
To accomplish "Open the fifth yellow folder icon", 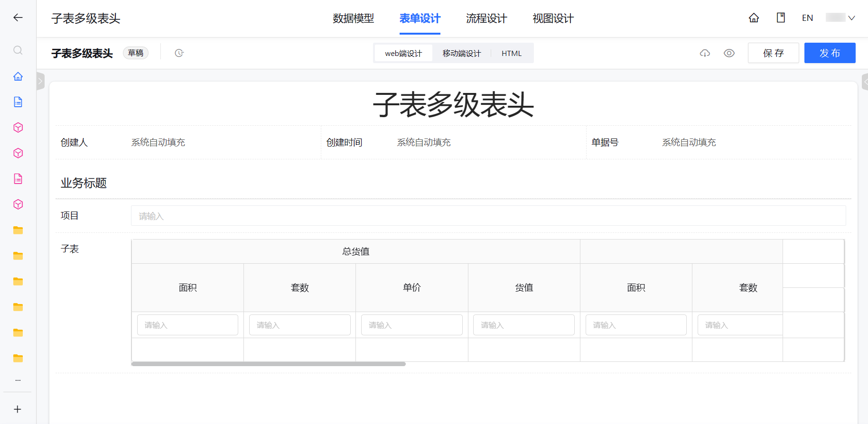I will tap(18, 332).
